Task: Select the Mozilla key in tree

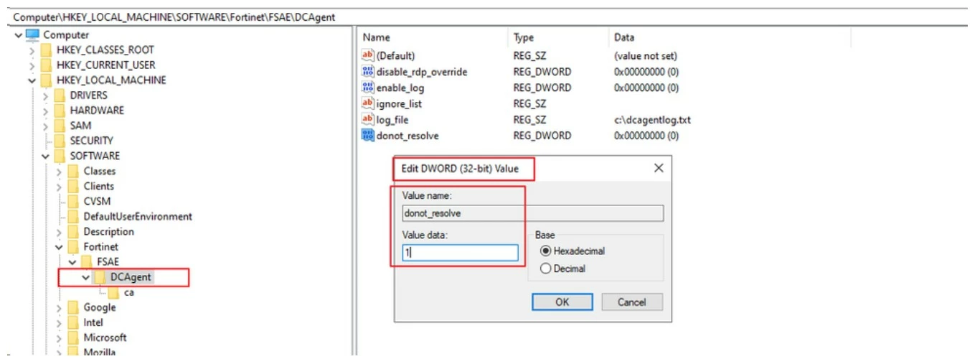Action: point(100,353)
